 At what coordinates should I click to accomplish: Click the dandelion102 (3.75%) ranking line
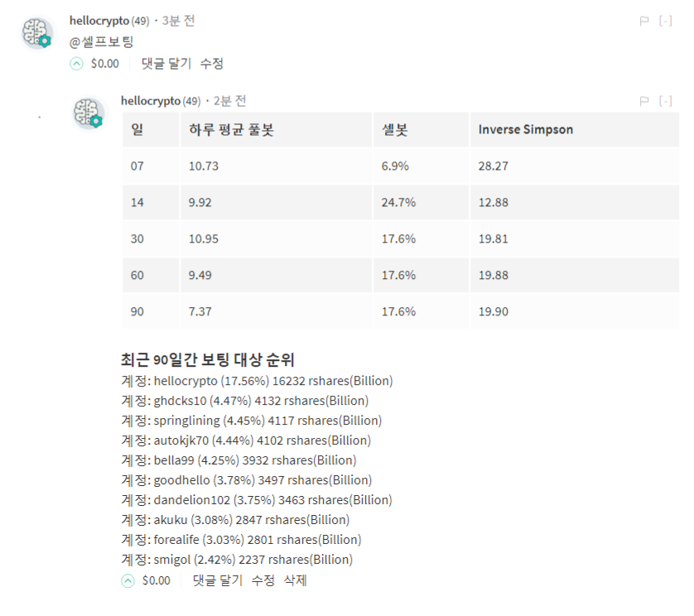tap(257, 500)
